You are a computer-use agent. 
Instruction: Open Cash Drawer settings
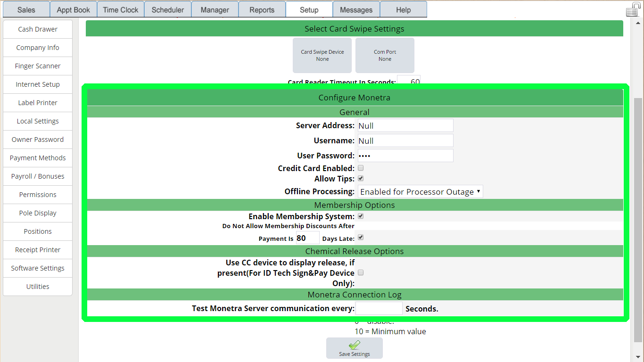click(x=38, y=29)
